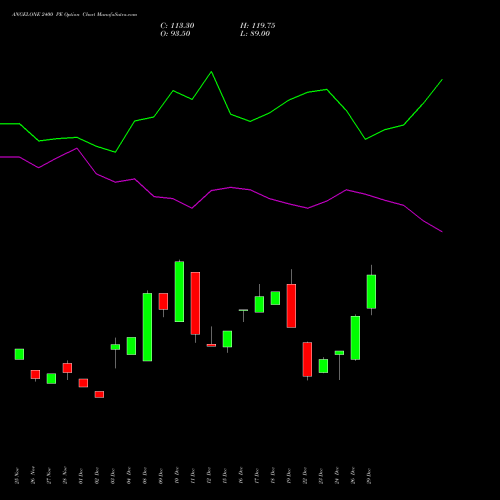Click the 10 Dec date label
This screenshot has height=500, width=500.
click(x=177, y=476)
